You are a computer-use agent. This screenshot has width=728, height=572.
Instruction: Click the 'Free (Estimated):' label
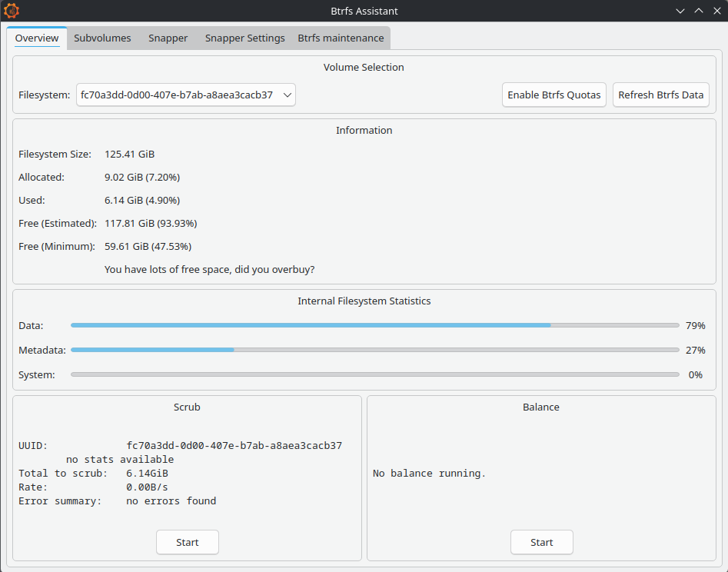tap(58, 223)
